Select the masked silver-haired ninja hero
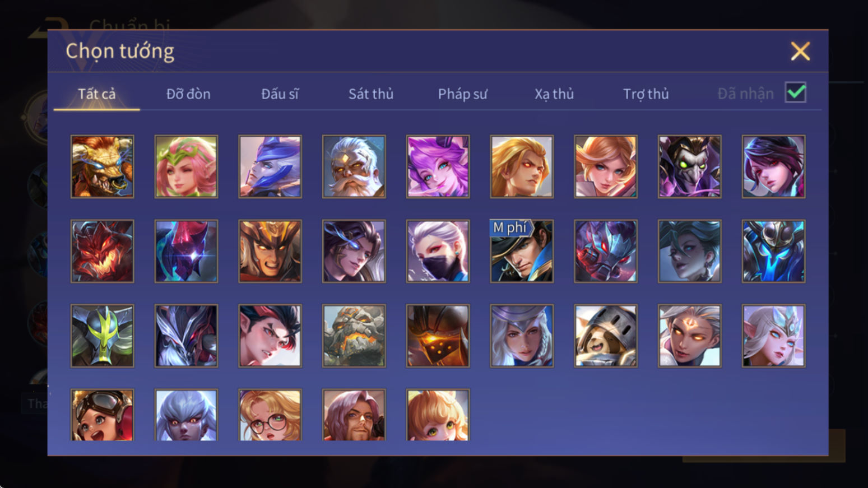The width and height of the screenshot is (868, 488). coord(438,251)
